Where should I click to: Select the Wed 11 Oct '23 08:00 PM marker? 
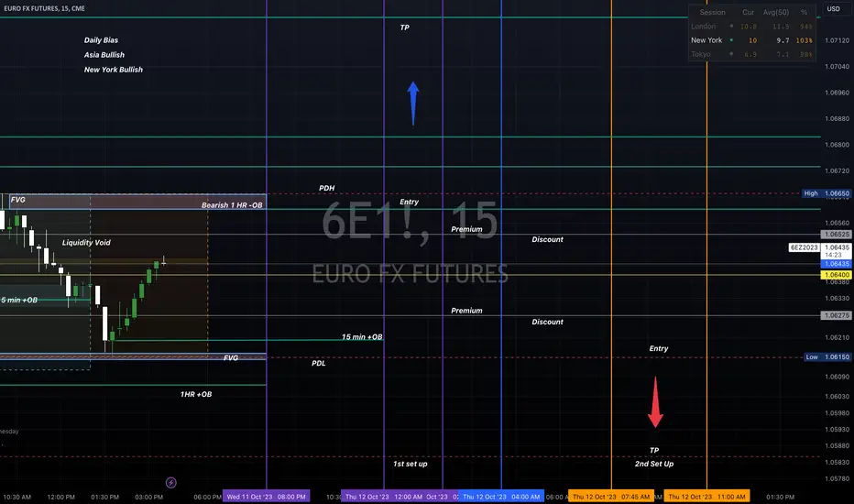click(267, 497)
